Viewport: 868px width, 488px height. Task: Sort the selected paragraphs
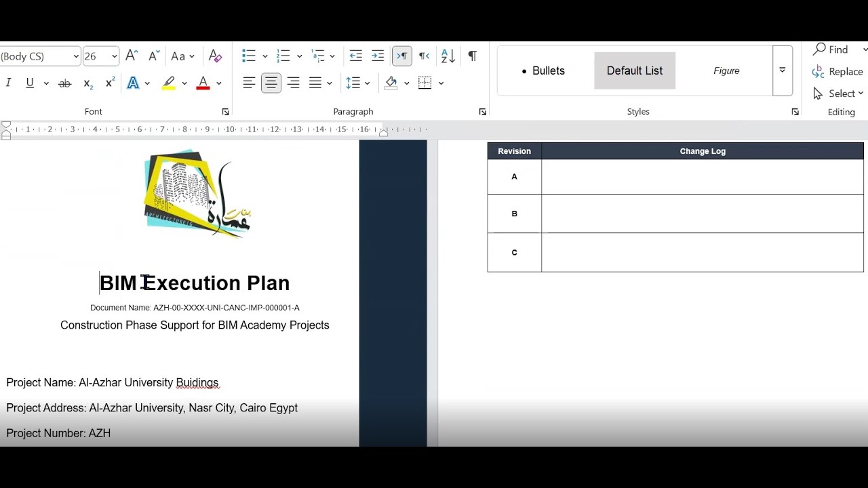[x=448, y=56]
